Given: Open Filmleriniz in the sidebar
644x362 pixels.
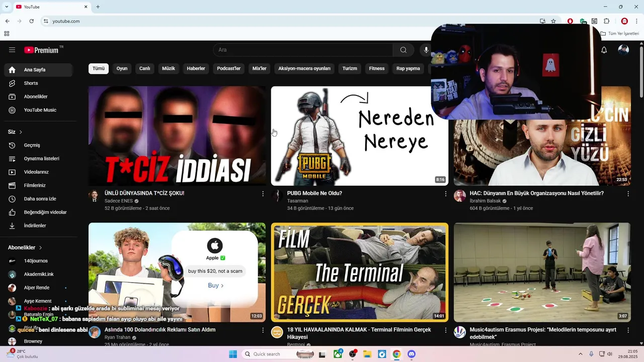Looking at the screenshot, I should (x=38, y=186).
